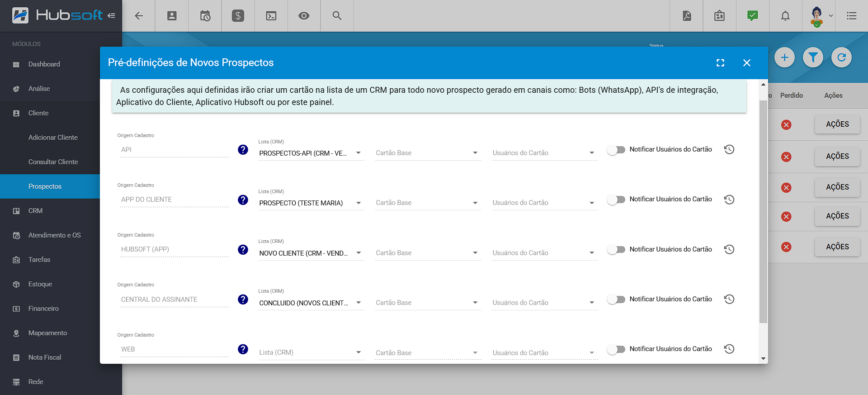Click dialog scrollbar up arrow
This screenshot has height=395, width=868.
(x=764, y=85)
